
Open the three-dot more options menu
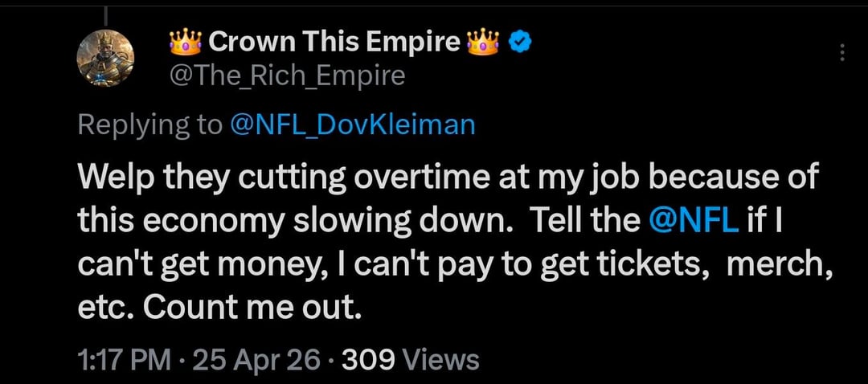point(841,53)
